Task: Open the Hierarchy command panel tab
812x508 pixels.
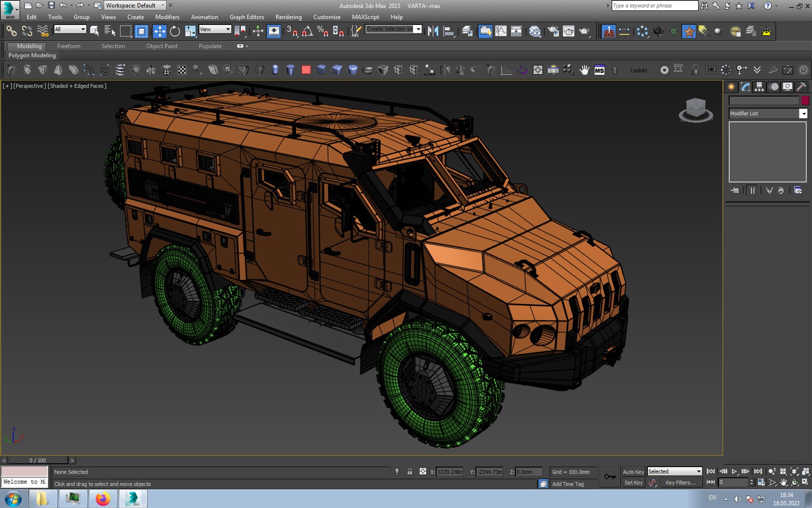Action: (759, 87)
